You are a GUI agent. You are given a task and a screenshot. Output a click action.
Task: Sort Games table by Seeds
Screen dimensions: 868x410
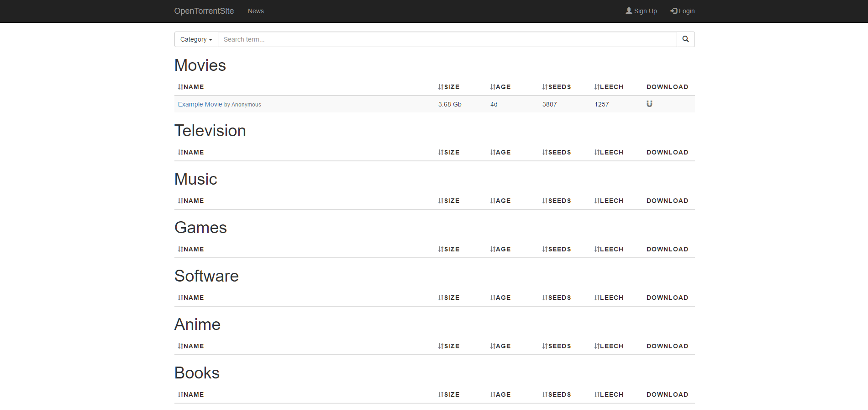pos(557,249)
